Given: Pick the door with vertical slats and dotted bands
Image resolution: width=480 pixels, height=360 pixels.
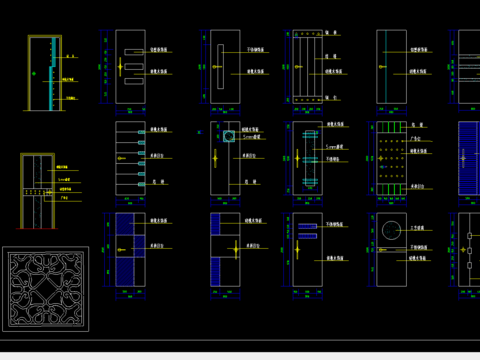Looking at the screenshot, I should [x=307, y=67].
